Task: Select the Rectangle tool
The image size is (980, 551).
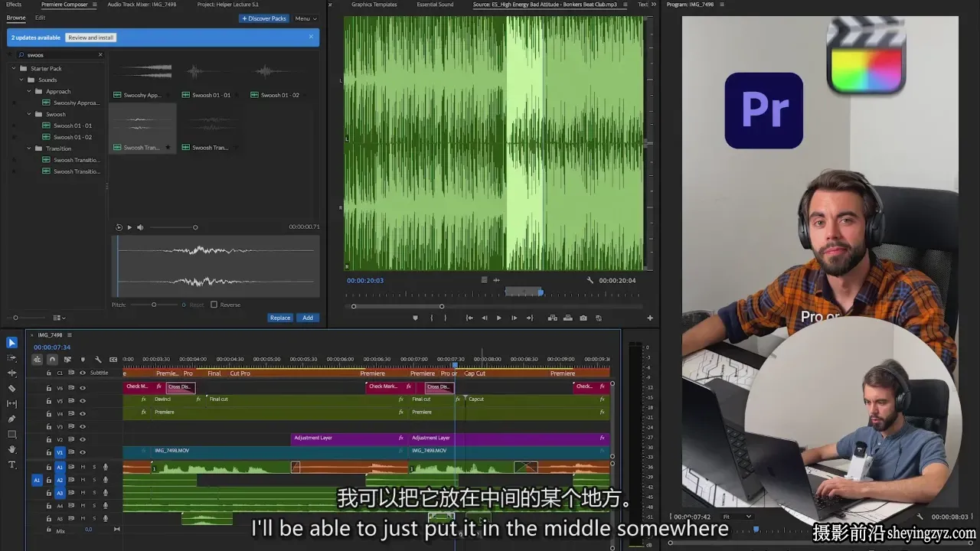Action: [x=11, y=434]
